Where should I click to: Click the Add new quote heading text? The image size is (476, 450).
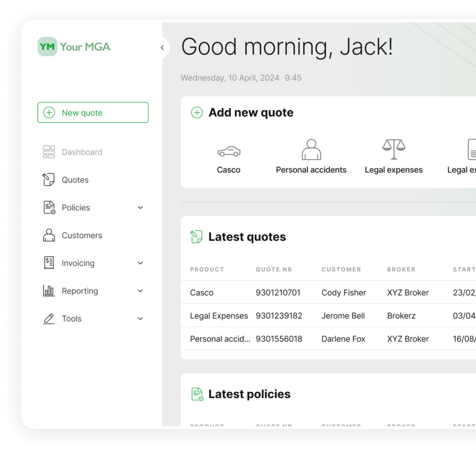pos(251,113)
